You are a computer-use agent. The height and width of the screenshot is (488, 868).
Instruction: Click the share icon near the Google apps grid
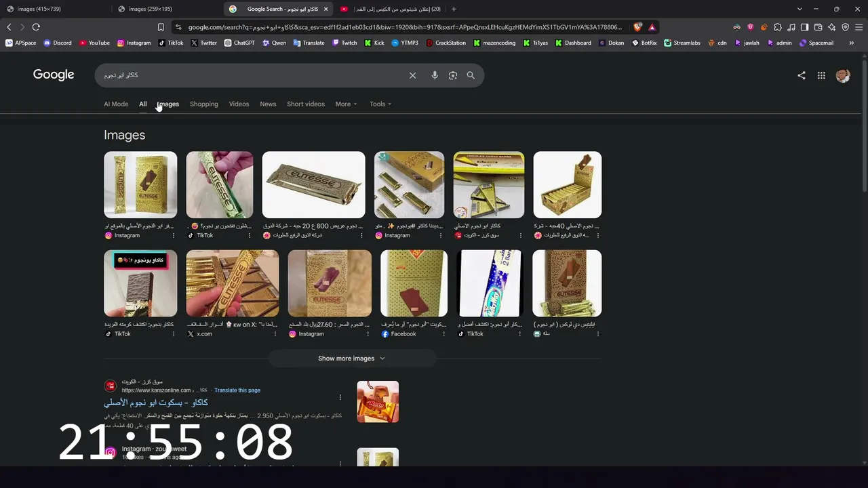(x=802, y=76)
